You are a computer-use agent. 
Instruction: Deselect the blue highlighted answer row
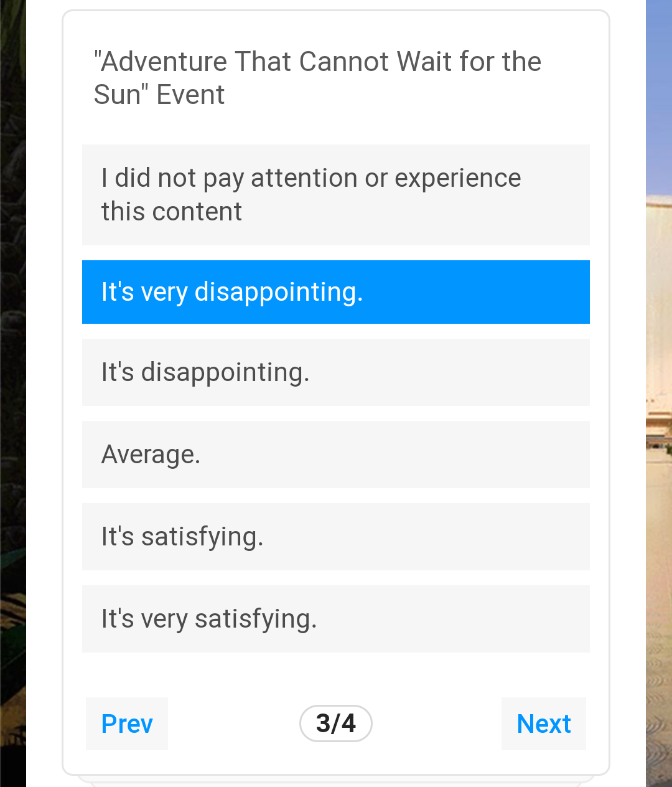point(336,292)
